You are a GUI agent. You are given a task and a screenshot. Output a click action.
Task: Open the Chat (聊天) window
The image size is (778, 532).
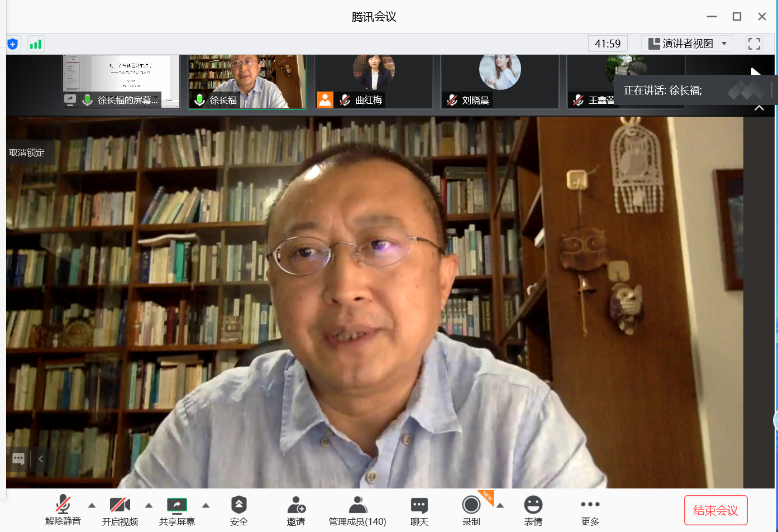click(419, 510)
